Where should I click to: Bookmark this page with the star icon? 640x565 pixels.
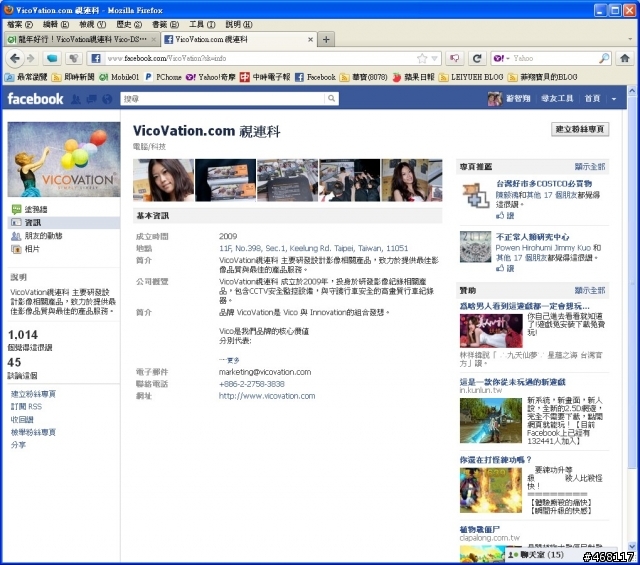pos(422,58)
